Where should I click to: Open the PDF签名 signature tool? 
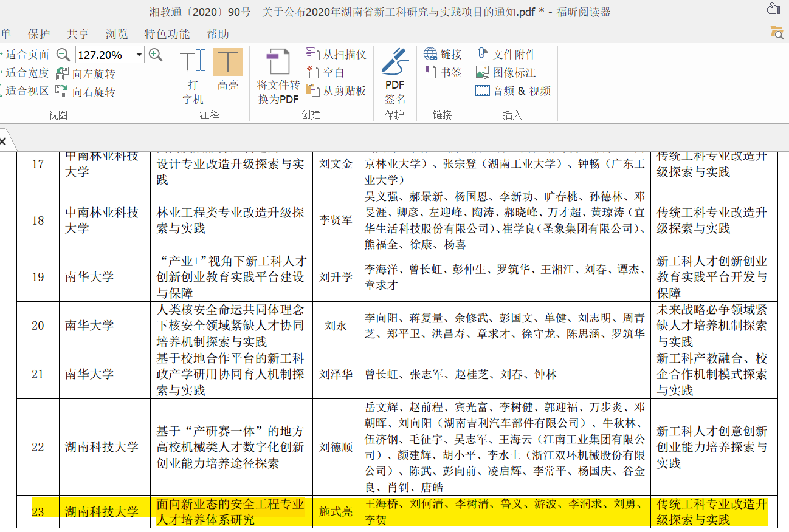(x=394, y=73)
